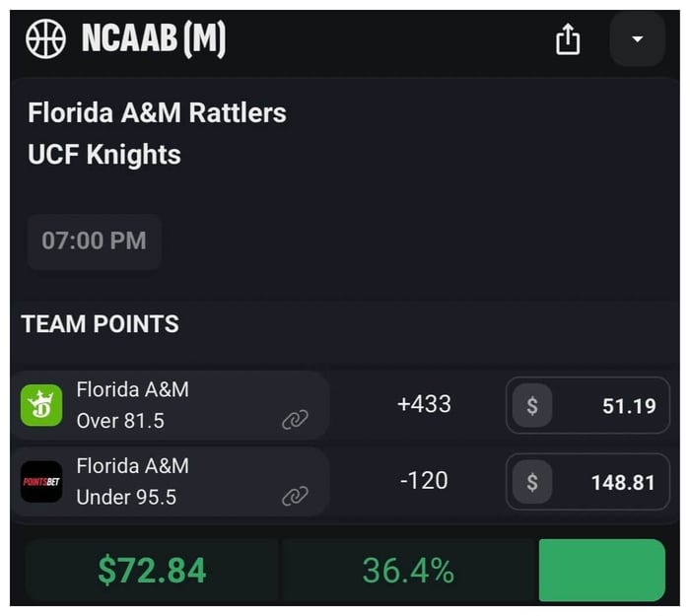Select the Florida A&M Over 81.5 bet
Screen dimensions: 690x616
pyautogui.click(x=133, y=405)
